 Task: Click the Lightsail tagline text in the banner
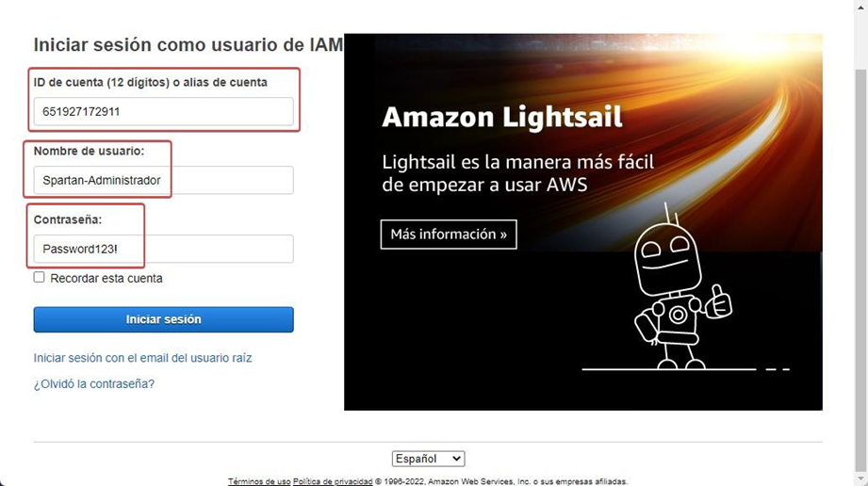coord(517,173)
